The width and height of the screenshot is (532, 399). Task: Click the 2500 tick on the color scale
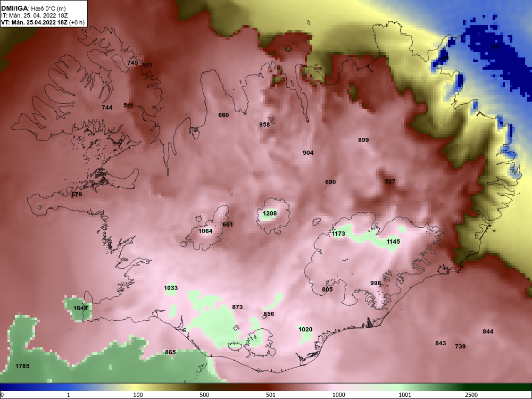tap(471, 395)
